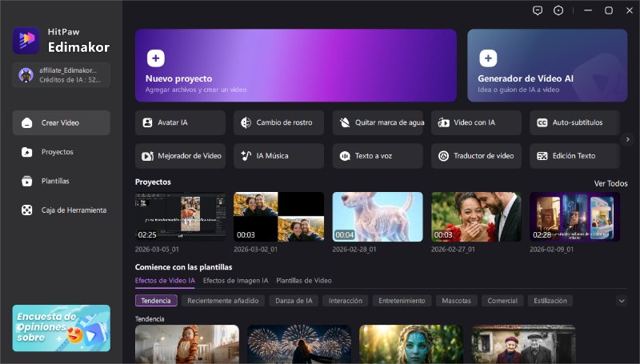Select the blue avatar face template

(411, 344)
